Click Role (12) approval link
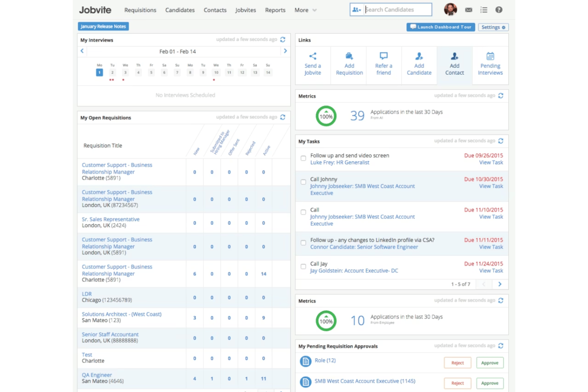This screenshot has height=392, width=588. 325,361
